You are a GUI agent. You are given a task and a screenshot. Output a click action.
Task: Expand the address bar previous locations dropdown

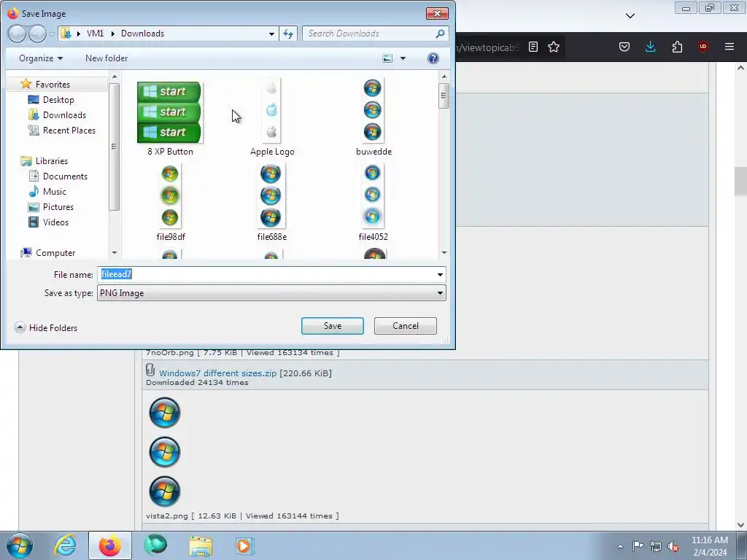pos(271,34)
